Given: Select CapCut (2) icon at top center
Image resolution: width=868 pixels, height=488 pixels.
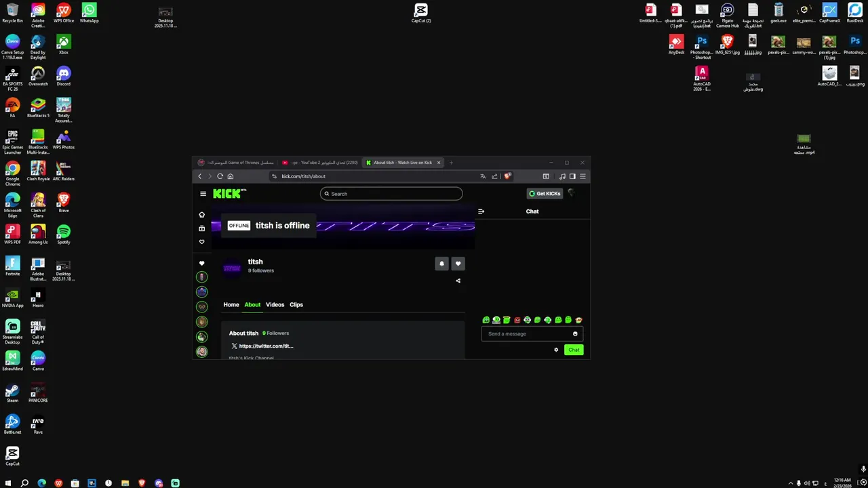Looking at the screenshot, I should (421, 13).
